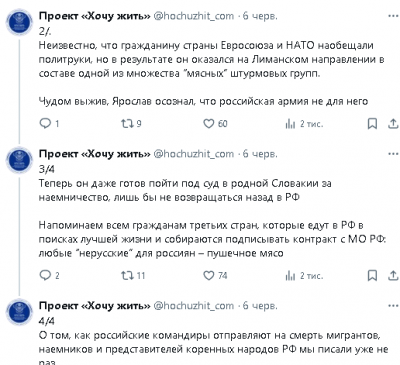Share the 3/4 tweet
Viewport: 400px width, 365px height.
(393, 275)
